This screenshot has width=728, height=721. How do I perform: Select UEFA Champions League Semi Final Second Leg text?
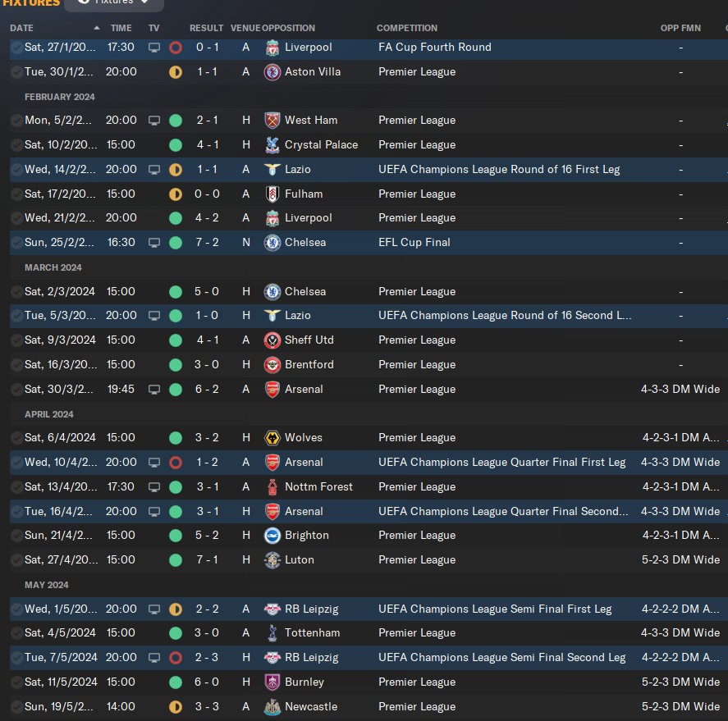coord(502,658)
